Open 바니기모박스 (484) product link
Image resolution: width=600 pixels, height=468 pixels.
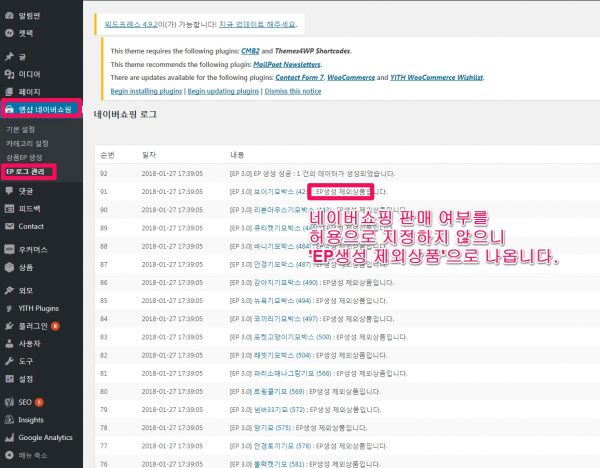point(282,246)
